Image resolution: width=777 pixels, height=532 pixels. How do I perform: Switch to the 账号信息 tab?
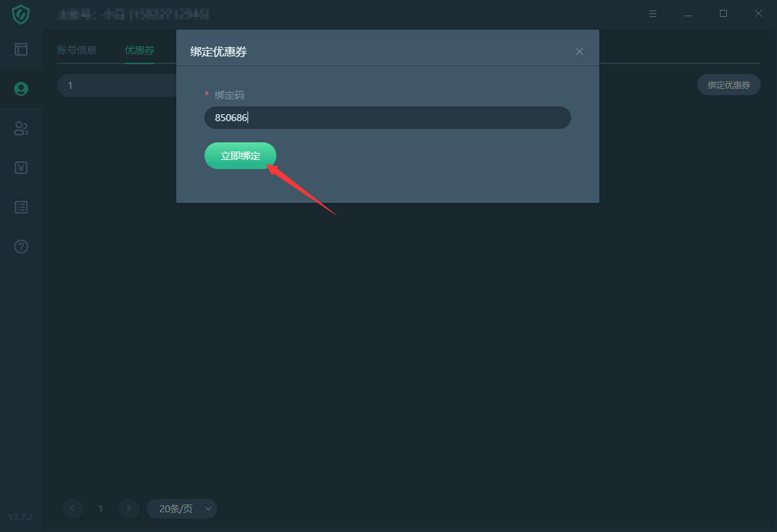pyautogui.click(x=76, y=50)
